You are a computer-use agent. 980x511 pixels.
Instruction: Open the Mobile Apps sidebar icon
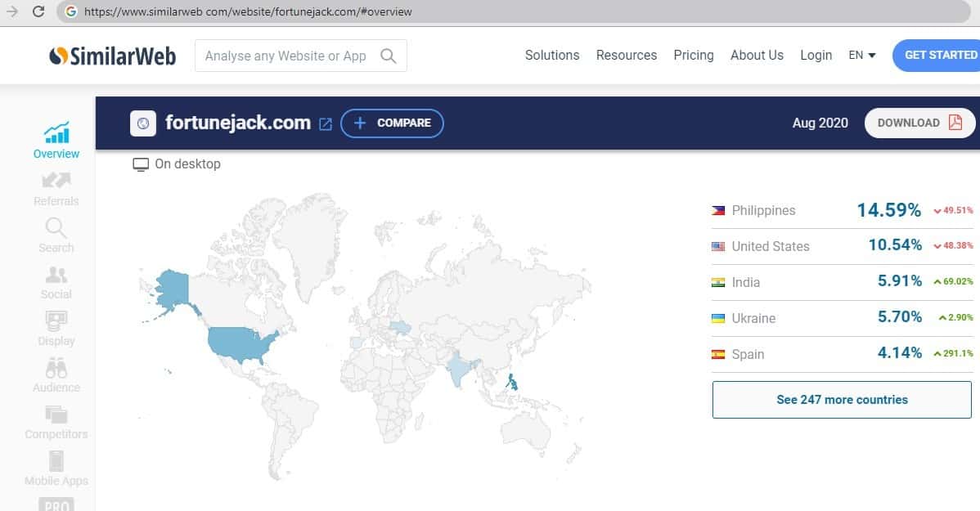(56, 461)
